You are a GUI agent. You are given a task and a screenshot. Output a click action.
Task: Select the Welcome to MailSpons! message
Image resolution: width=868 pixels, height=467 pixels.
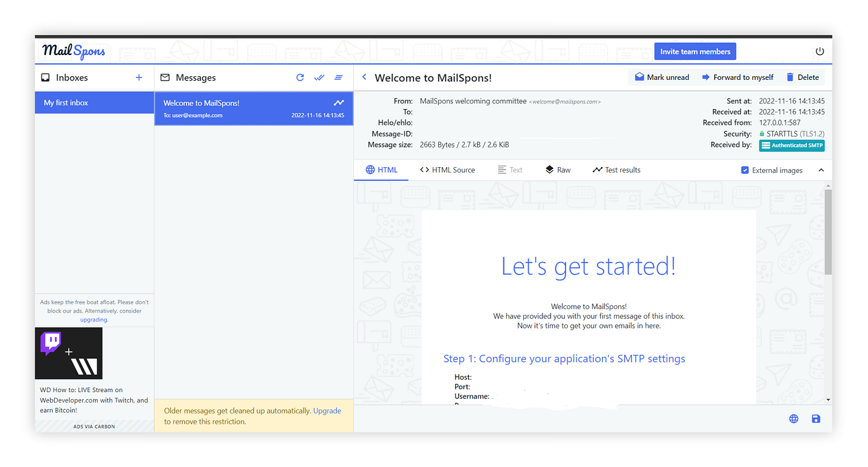254,108
